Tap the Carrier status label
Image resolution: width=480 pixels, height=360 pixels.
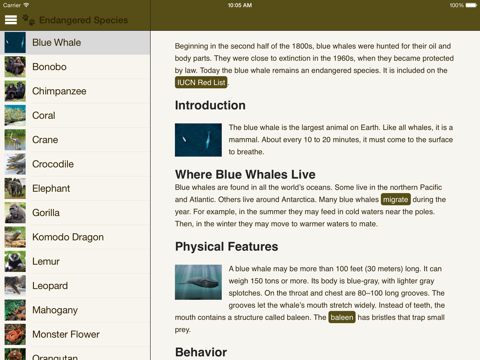point(12,5)
